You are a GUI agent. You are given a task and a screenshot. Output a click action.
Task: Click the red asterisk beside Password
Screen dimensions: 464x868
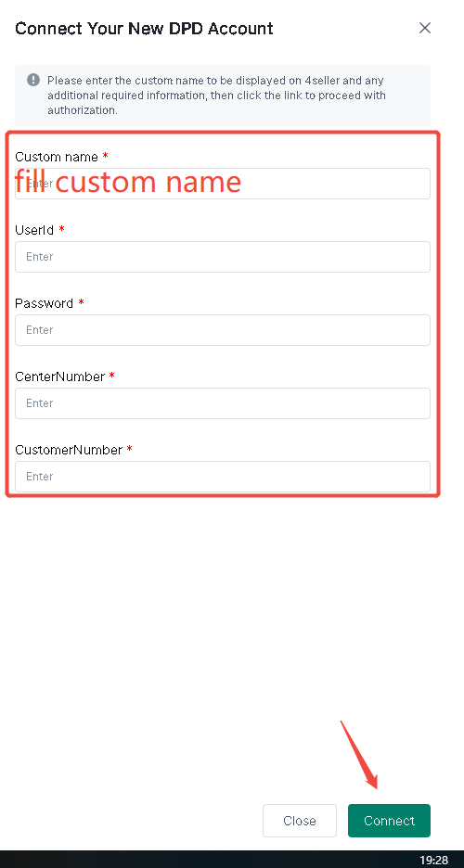click(x=82, y=302)
